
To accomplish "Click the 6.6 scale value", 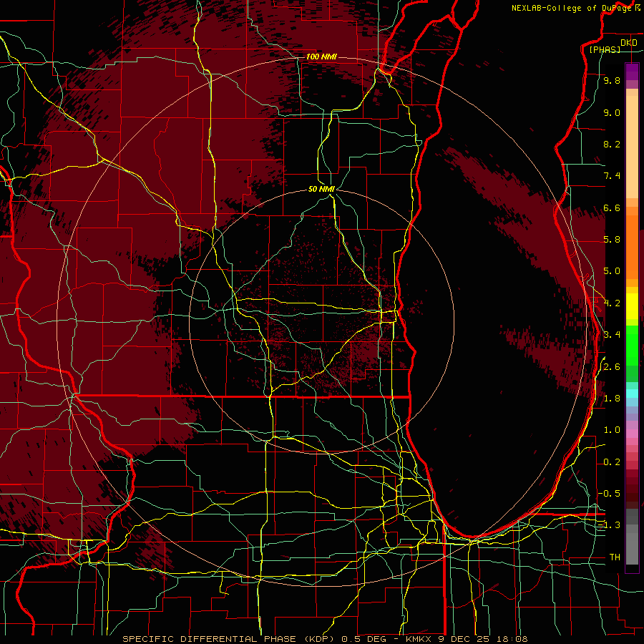I will (612, 208).
